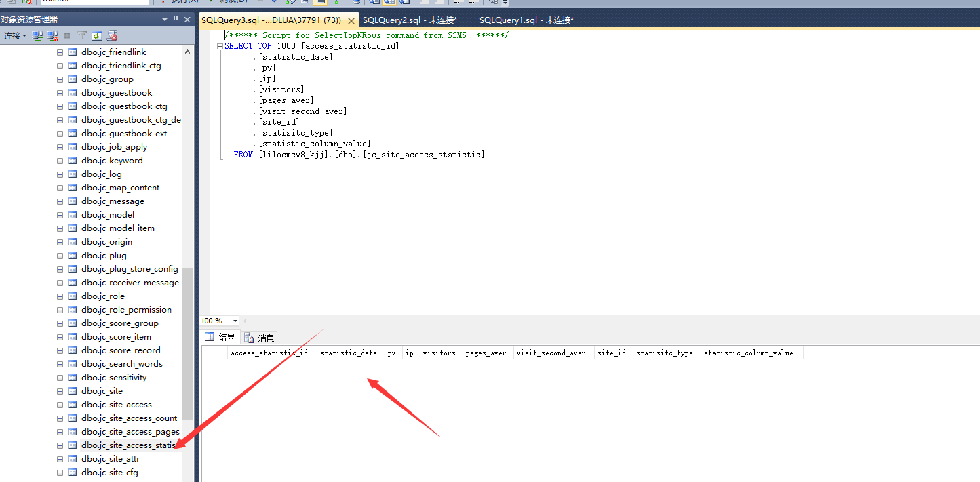
Task: Open the 对象资源管理器 window position menu arrow
Action: coord(165,20)
